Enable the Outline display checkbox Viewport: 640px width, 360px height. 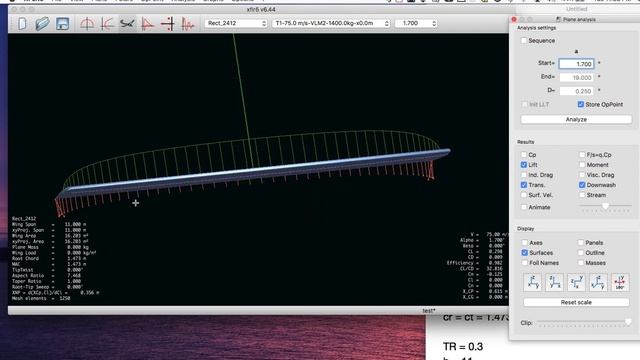pos(581,253)
